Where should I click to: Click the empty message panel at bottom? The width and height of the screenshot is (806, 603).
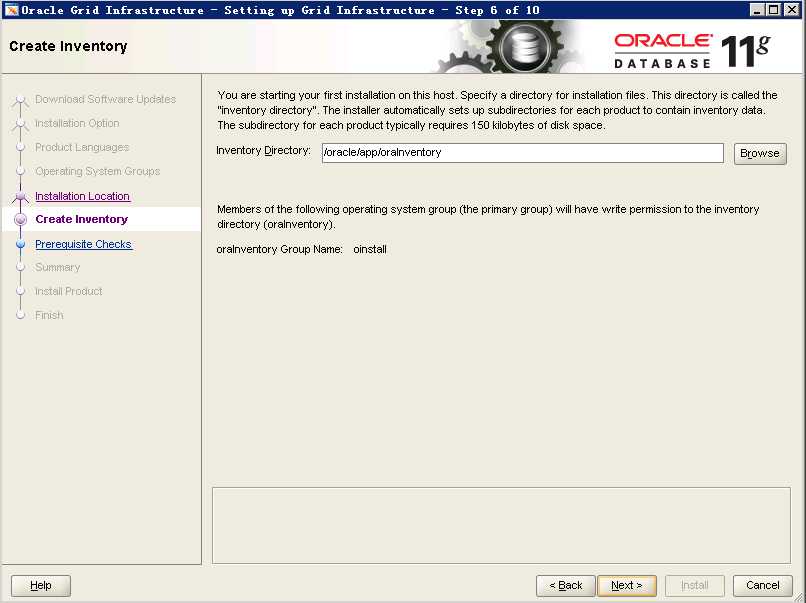click(501, 525)
